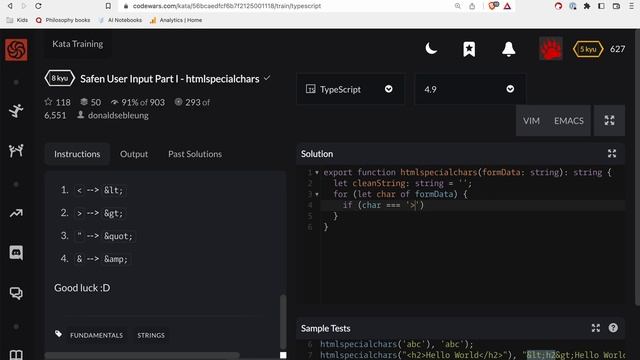Open the red paw profile avatar

click(550, 48)
